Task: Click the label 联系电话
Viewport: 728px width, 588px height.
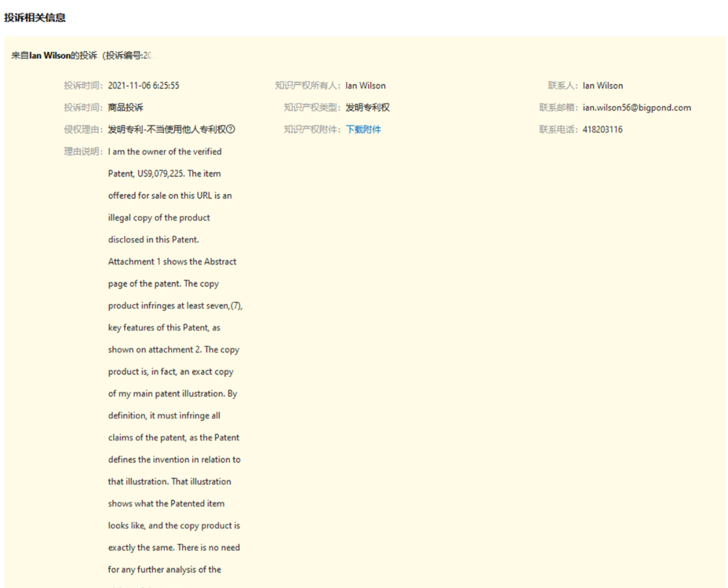Action: tap(558, 129)
